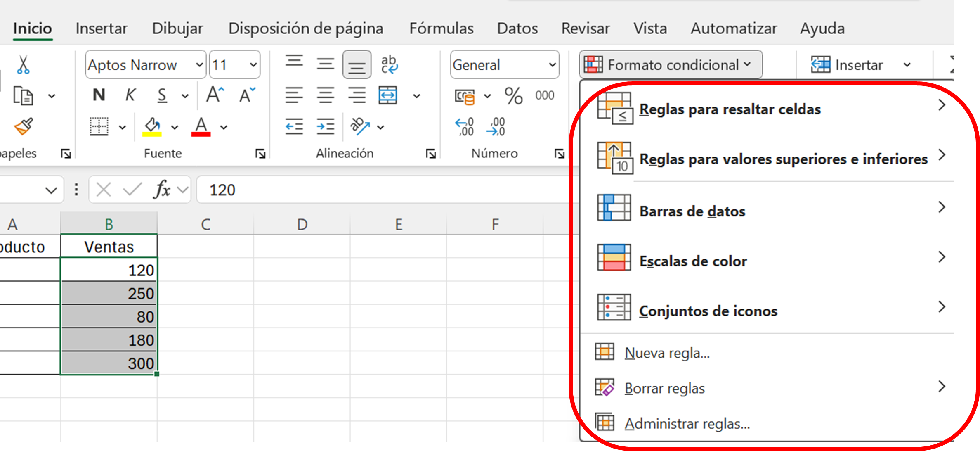
Task: Click Administrar reglas... option
Action: (687, 424)
